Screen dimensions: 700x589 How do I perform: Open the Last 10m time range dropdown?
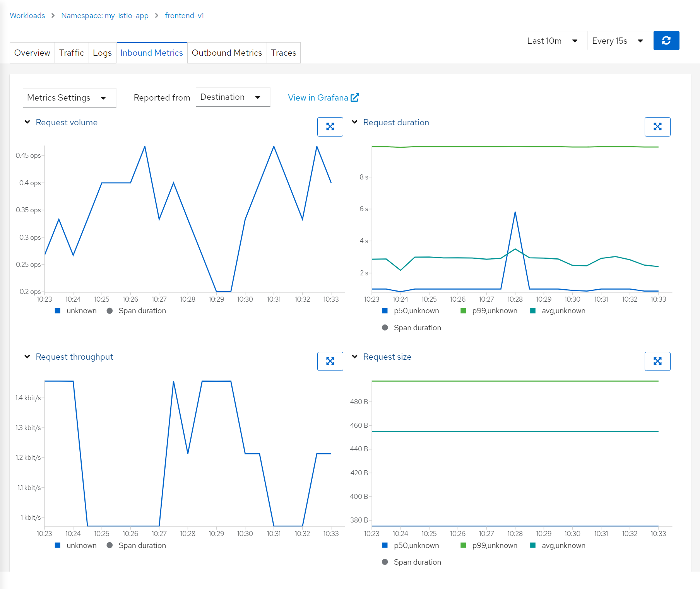coord(555,41)
